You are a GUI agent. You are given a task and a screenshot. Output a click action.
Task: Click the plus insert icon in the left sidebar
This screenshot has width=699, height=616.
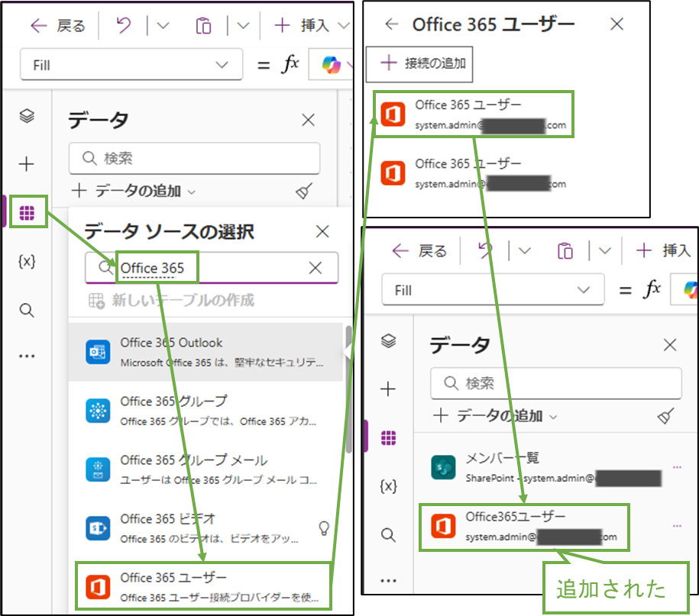(x=26, y=164)
